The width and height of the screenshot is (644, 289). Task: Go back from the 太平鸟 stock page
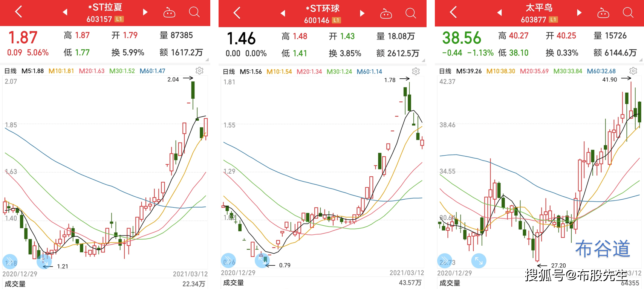coord(453,12)
